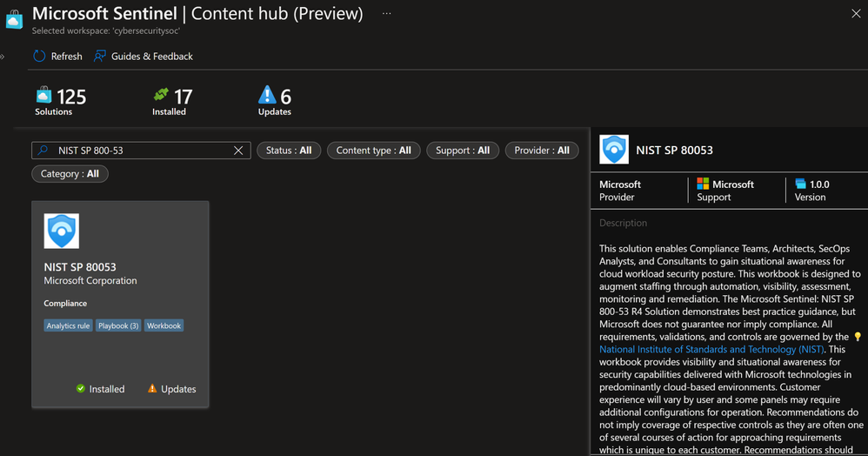Open the ellipsis menu beside Content hub title
This screenshot has width=868, height=456.
(x=386, y=13)
